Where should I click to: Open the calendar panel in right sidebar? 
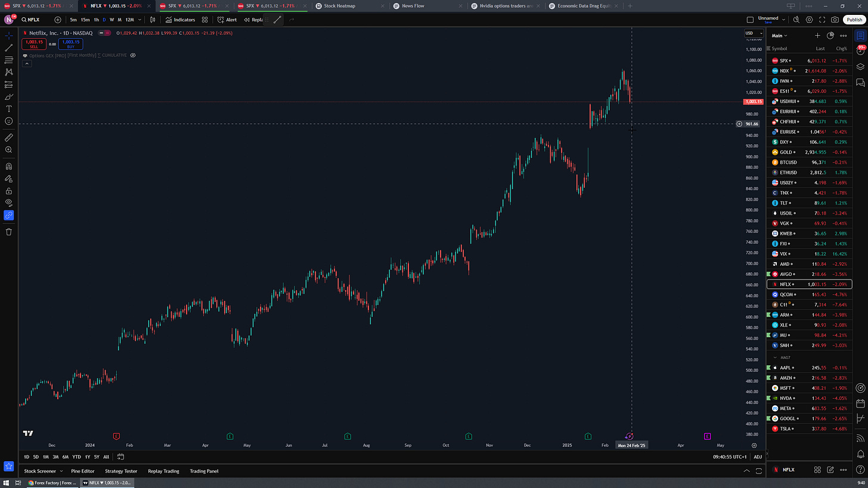[x=860, y=403]
